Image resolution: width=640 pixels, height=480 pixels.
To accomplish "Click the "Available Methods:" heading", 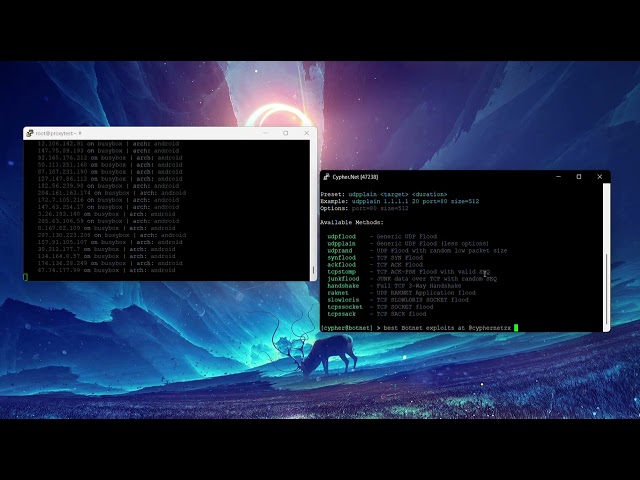I will point(352,222).
